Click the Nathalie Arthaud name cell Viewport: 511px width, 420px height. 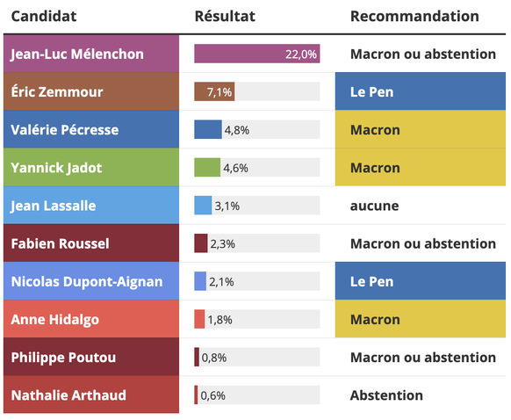pos(91,395)
